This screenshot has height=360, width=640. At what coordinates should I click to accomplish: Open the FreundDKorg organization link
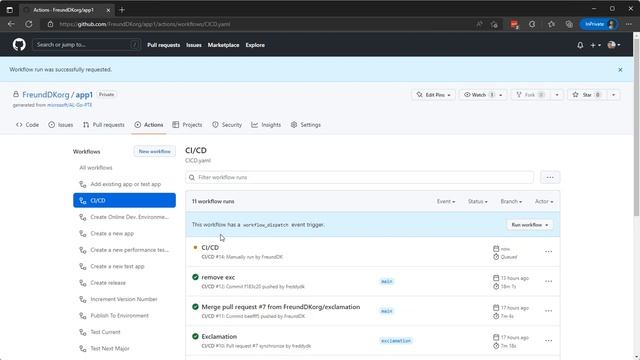[46, 95]
